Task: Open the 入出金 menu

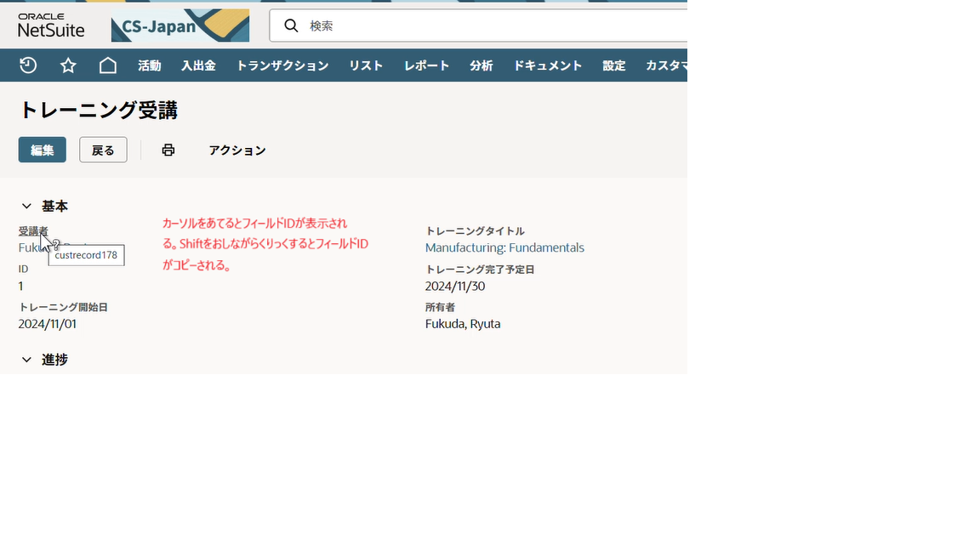Action: 199,65
